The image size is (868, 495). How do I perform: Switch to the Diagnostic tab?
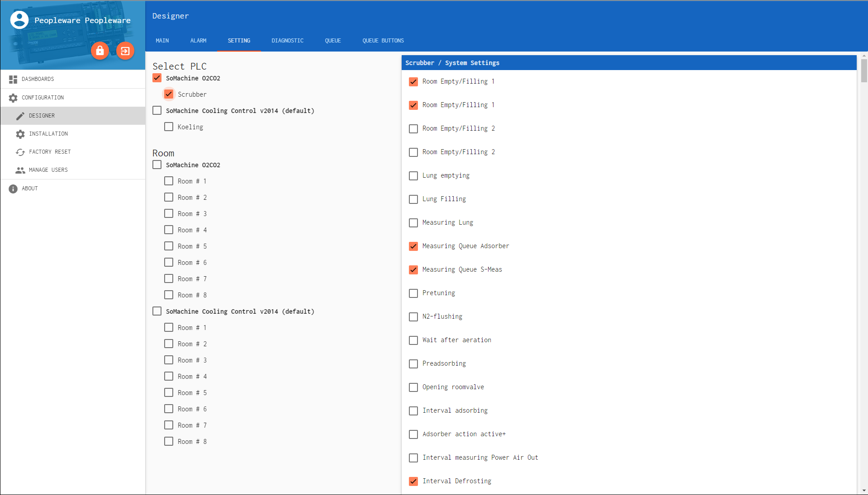(287, 41)
